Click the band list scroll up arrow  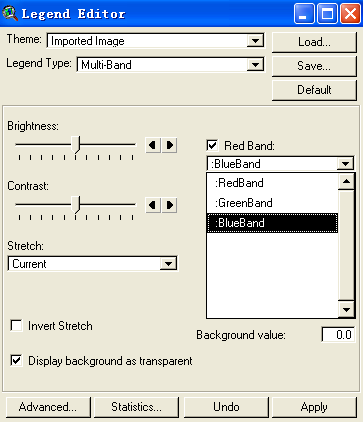pos(346,182)
